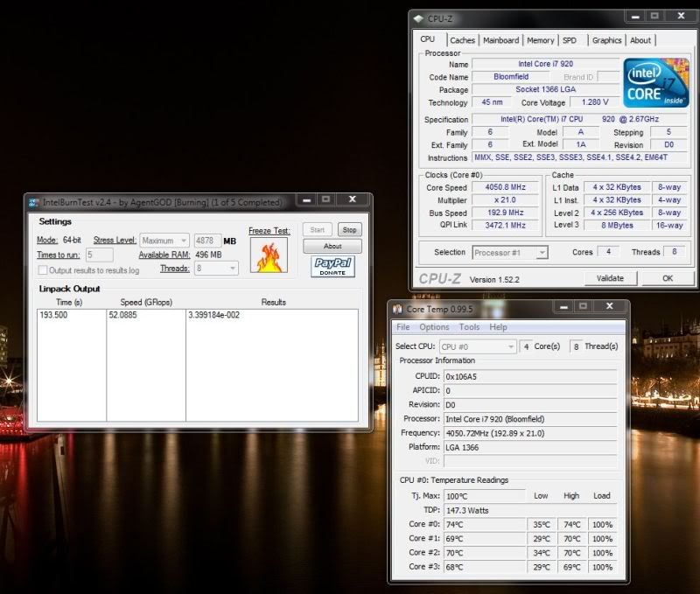Click the Times to run input field
This screenshot has height=594, width=700.
(x=99, y=255)
